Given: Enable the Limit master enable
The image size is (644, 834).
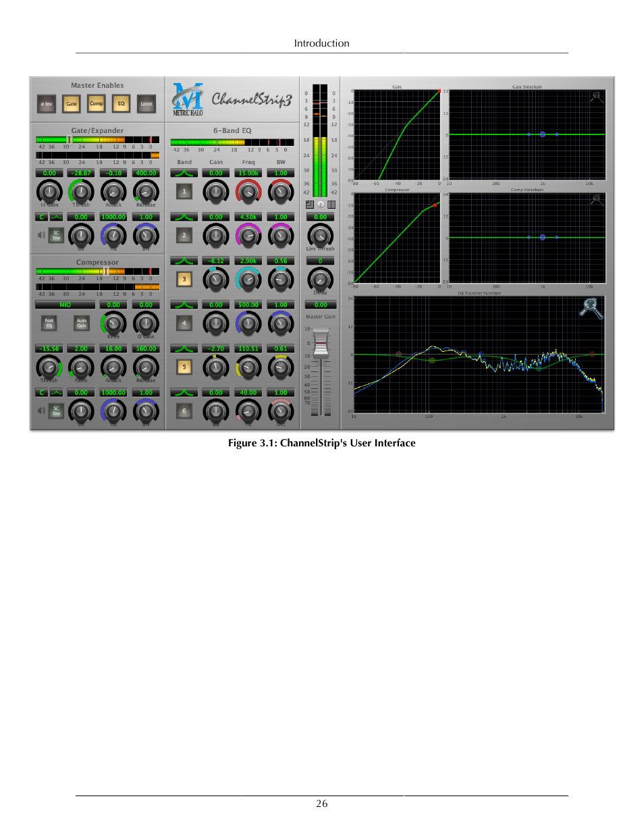Looking at the screenshot, I should tap(146, 104).
